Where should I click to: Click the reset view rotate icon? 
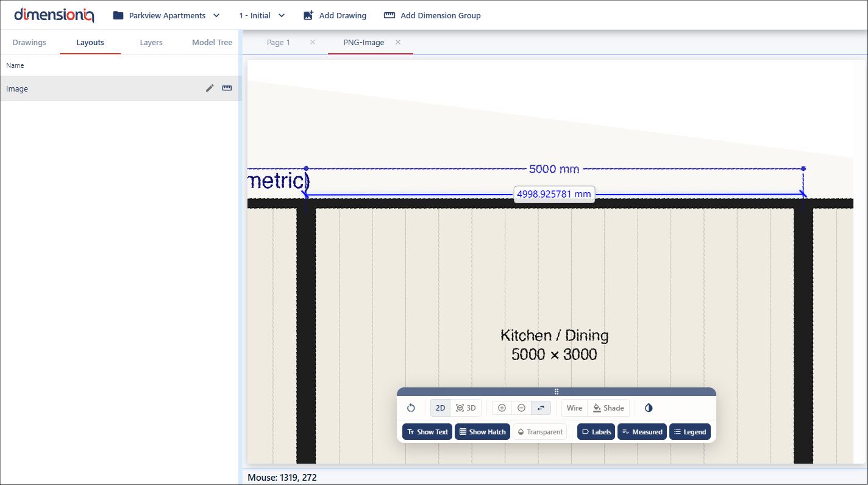pyautogui.click(x=411, y=408)
